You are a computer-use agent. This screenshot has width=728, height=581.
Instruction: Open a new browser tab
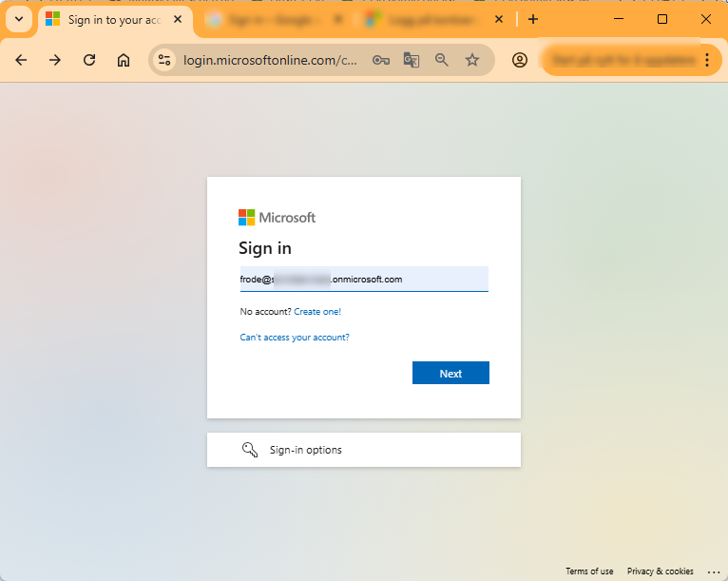point(533,20)
